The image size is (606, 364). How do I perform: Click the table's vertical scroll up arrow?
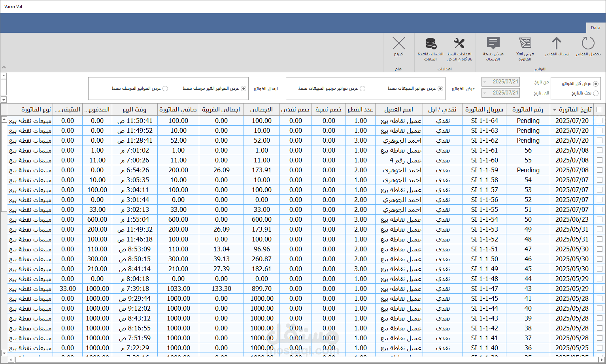(4, 119)
